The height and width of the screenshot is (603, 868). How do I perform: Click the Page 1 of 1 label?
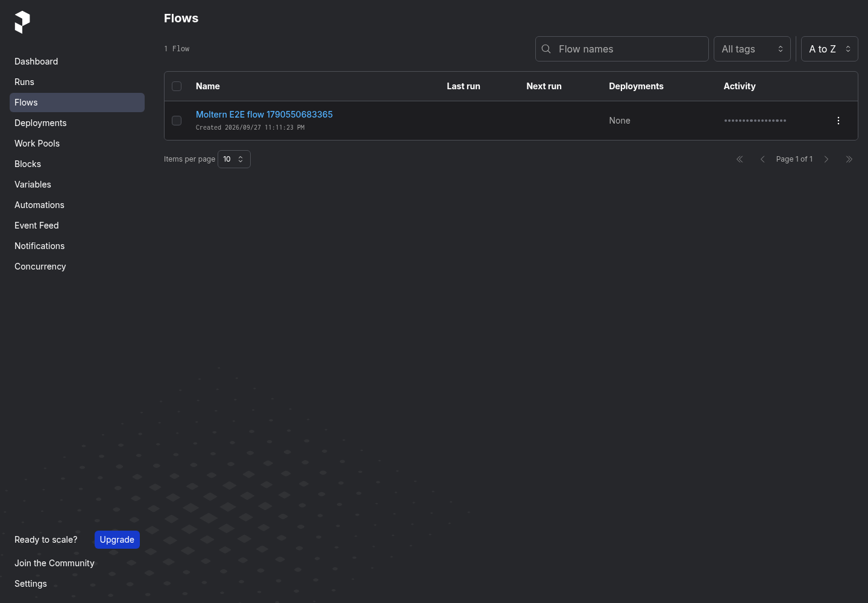tap(794, 159)
